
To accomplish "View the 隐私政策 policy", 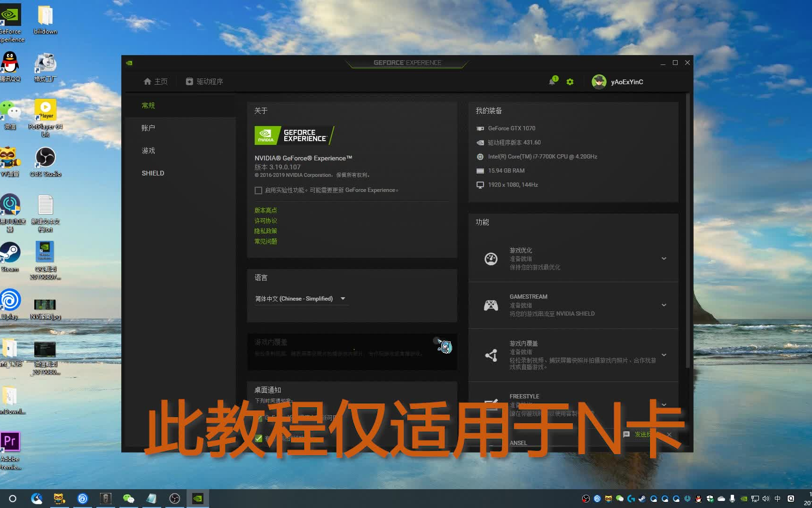I will 265,230.
